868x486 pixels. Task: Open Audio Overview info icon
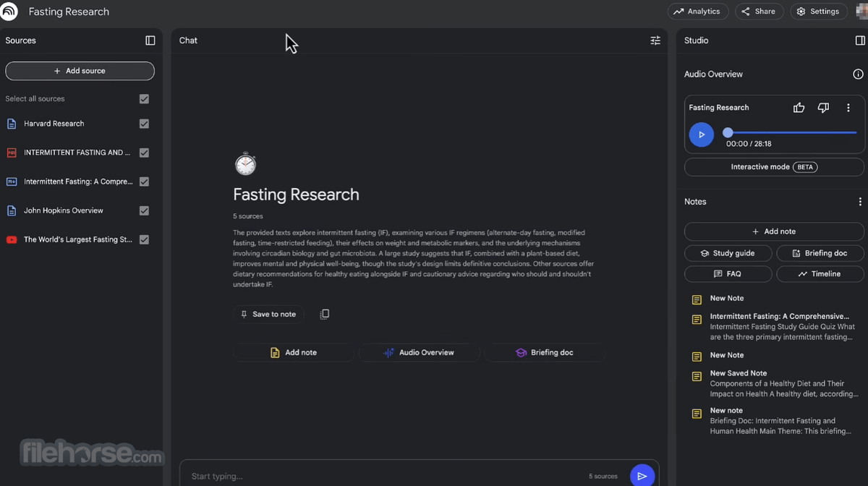[858, 74]
